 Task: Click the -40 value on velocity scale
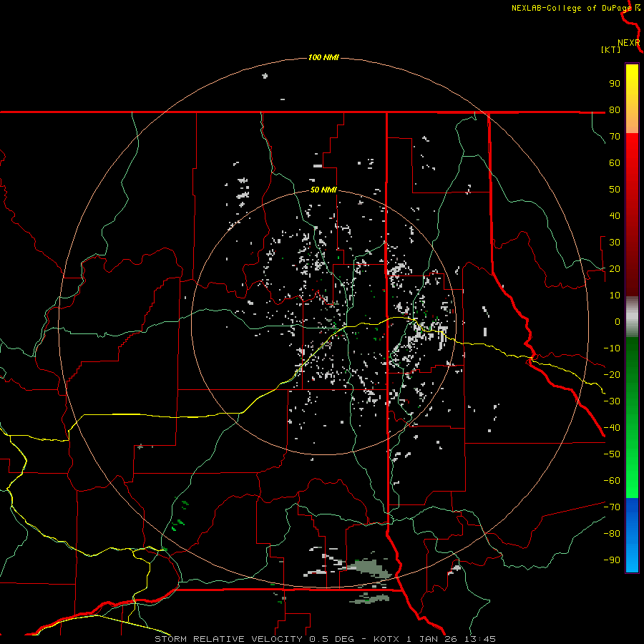612,428
